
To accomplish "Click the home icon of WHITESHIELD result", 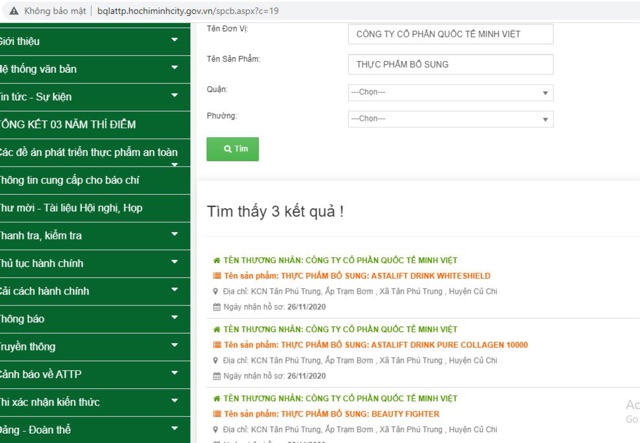I will pos(217,260).
